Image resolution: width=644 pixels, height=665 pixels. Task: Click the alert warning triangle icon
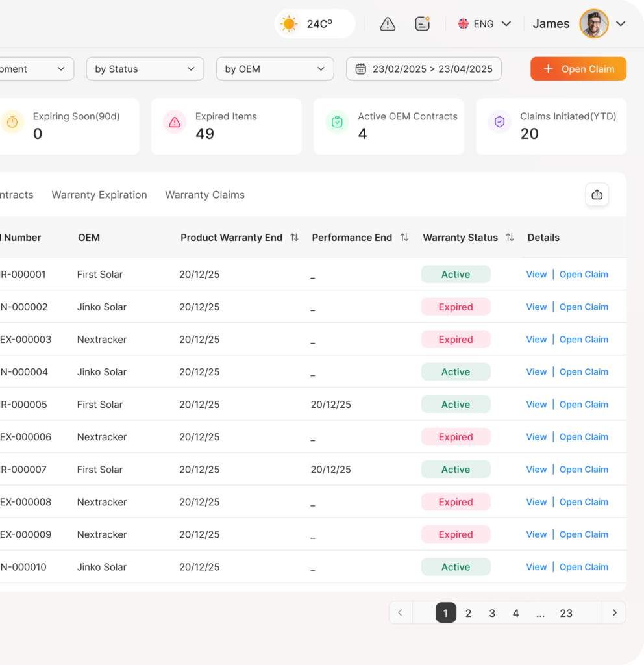pyautogui.click(x=388, y=24)
